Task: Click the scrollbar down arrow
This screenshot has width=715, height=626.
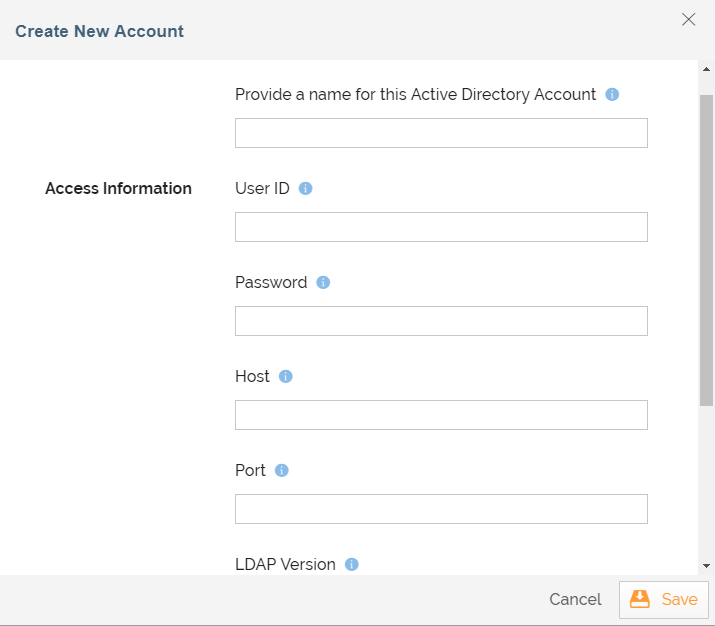Action: 706,566
